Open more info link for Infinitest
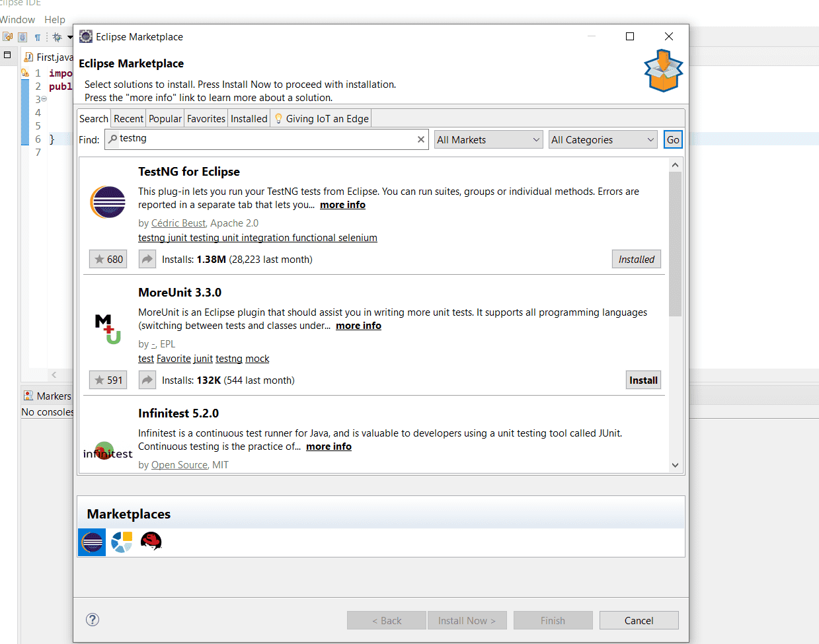The width and height of the screenshot is (819, 644). click(x=329, y=447)
